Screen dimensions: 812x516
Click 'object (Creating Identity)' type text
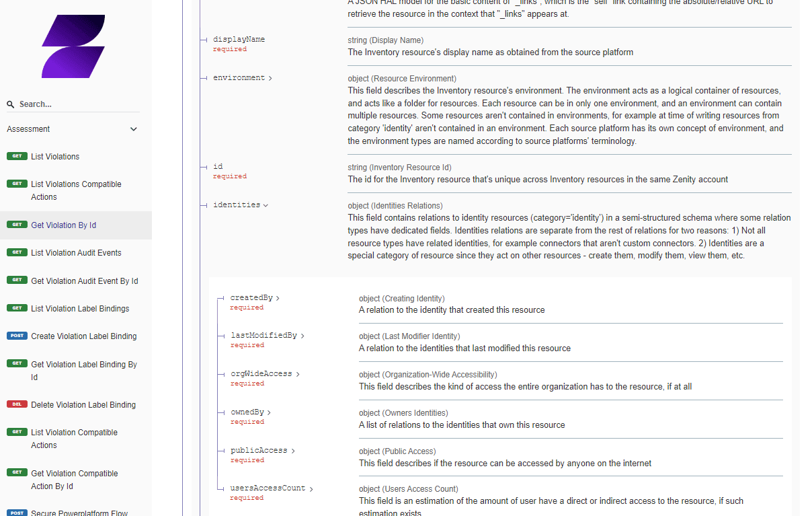point(402,299)
